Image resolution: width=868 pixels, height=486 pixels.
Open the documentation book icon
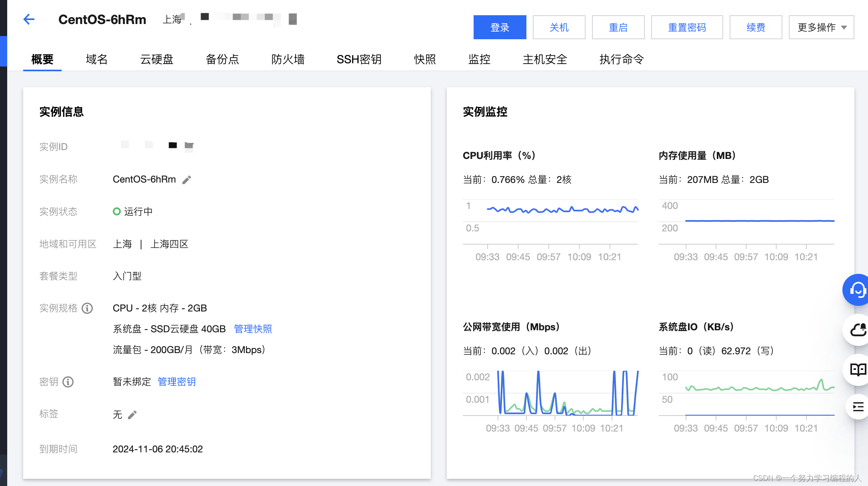click(x=856, y=370)
